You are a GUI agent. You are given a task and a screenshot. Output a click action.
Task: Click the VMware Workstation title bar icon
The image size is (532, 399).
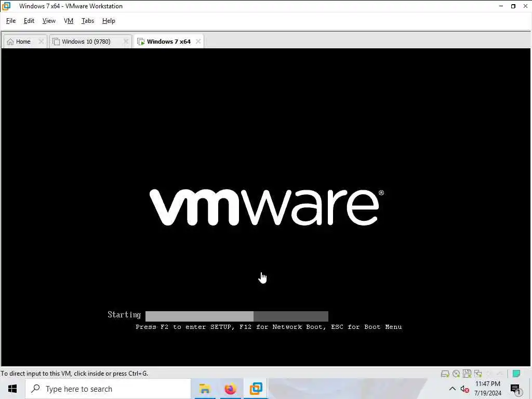click(6, 6)
